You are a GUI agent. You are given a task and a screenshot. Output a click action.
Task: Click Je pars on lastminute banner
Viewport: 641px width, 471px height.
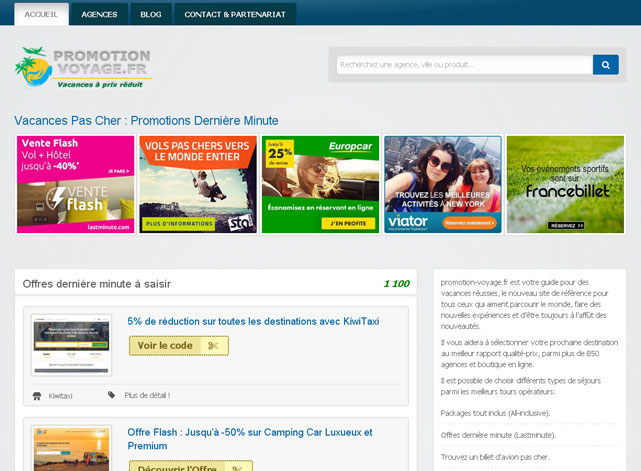coord(119,171)
